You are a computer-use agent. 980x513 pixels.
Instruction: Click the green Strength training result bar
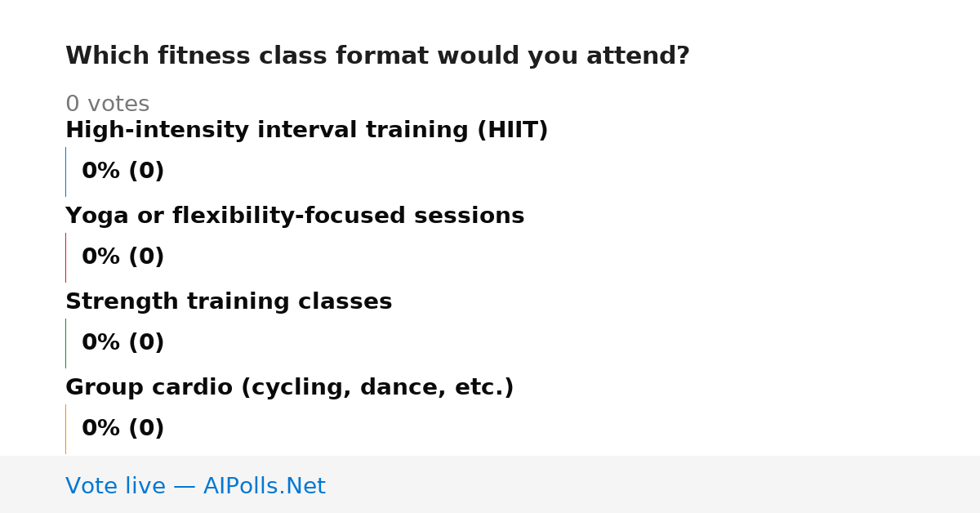point(65,343)
